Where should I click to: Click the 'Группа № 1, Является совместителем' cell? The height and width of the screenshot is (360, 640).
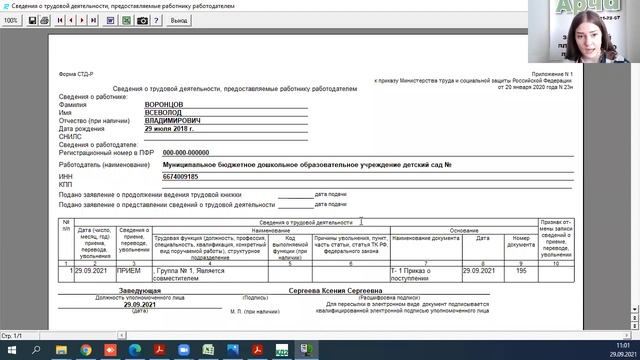coord(210,274)
